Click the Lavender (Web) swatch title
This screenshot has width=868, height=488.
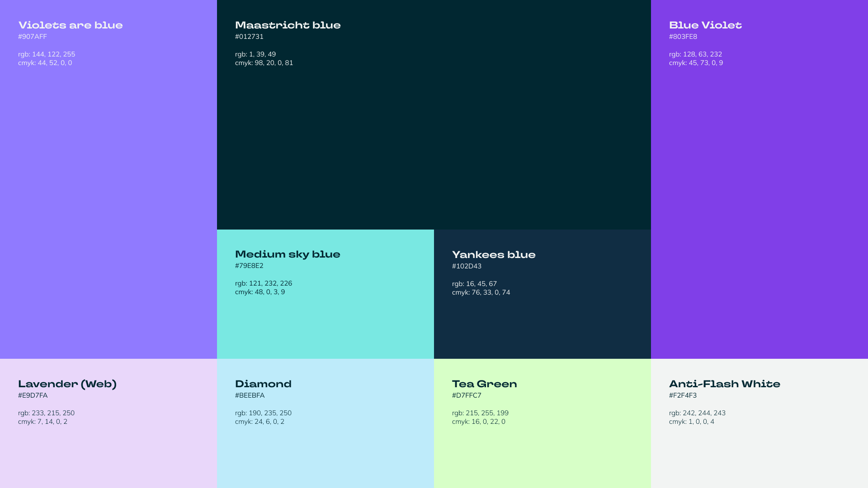point(67,384)
